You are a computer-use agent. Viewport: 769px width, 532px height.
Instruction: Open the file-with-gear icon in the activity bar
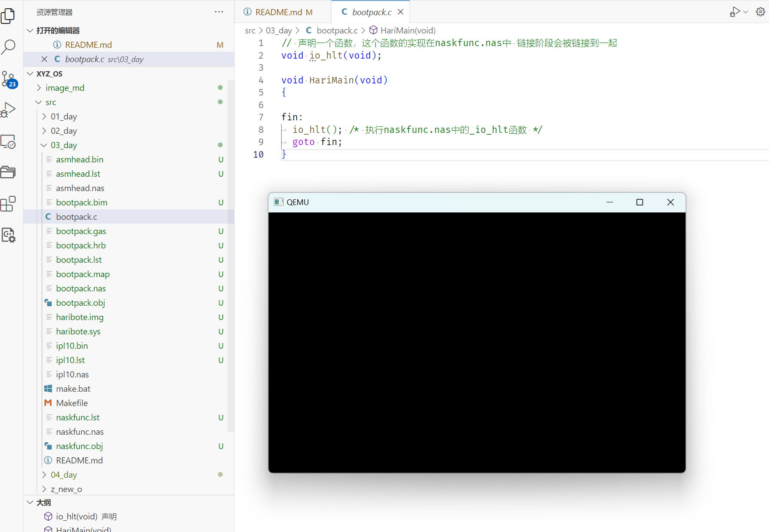(x=8, y=235)
